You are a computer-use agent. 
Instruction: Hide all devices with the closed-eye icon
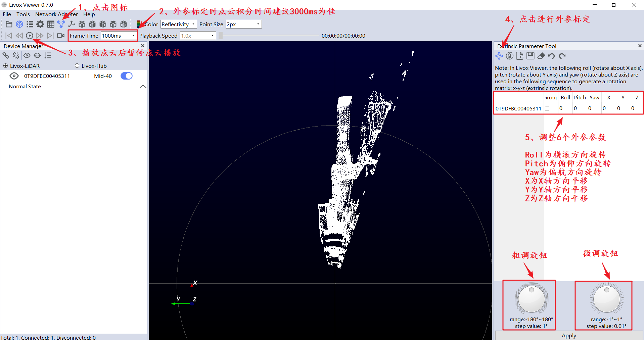37,55
